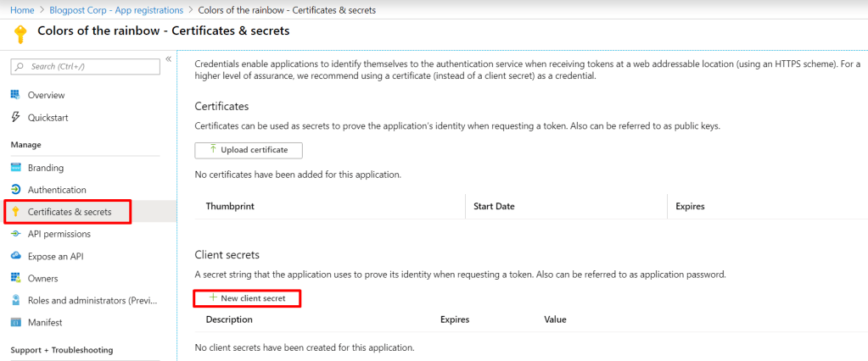This screenshot has width=868, height=361.
Task: Focus the sidebar Search box
Action: [85, 66]
